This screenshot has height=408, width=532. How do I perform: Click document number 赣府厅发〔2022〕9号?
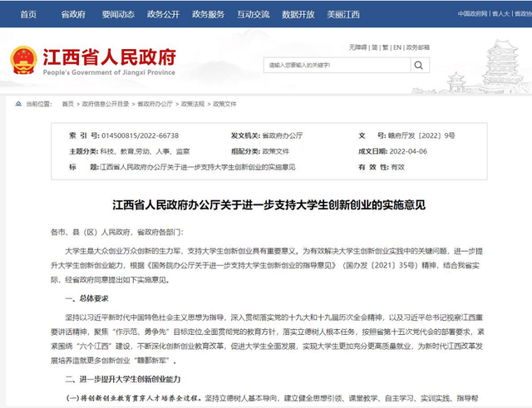click(421, 135)
